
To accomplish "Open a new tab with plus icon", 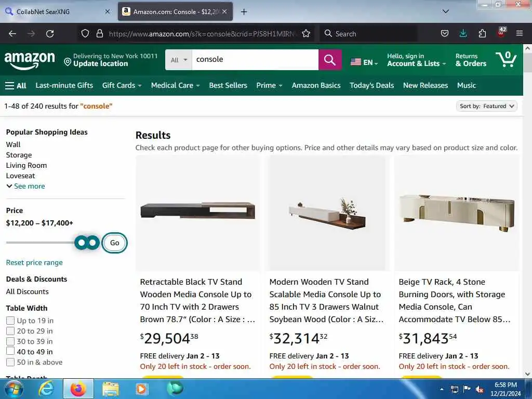I will [244, 12].
